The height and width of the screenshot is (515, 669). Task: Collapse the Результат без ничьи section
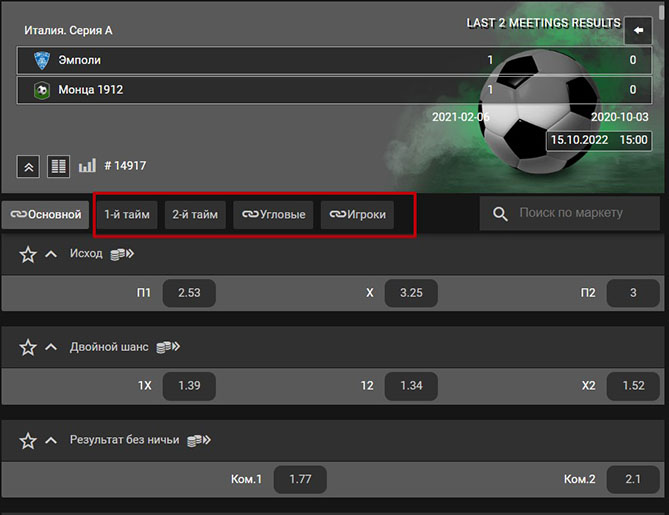[51, 440]
